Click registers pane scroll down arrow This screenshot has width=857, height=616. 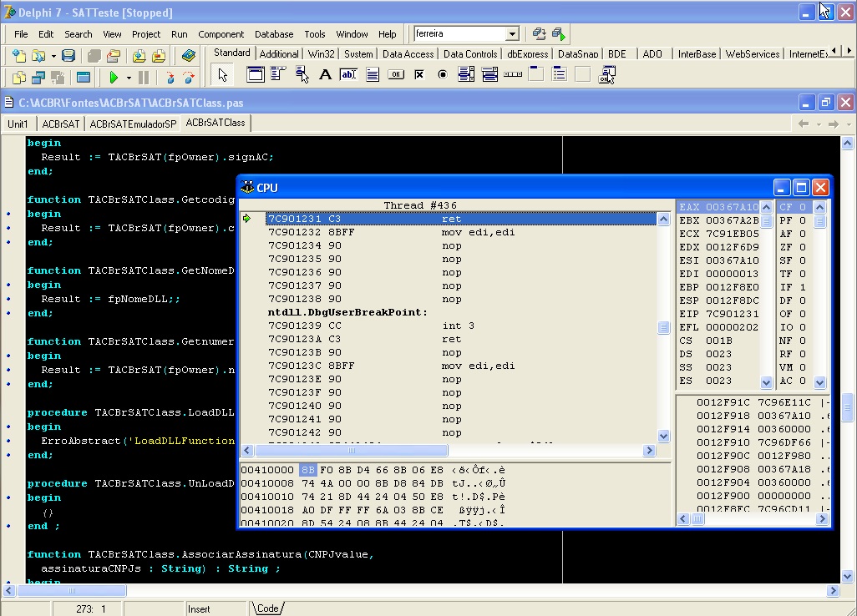pyautogui.click(x=766, y=382)
